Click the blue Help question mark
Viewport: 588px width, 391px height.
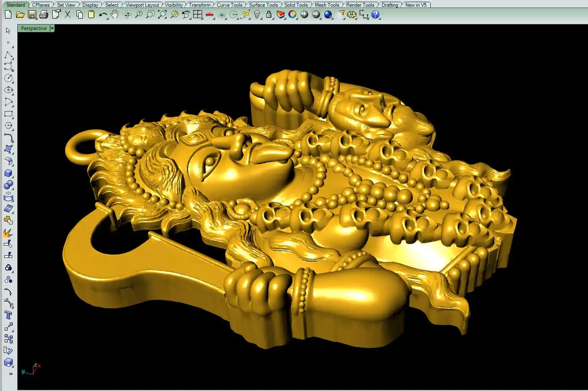[x=375, y=15]
